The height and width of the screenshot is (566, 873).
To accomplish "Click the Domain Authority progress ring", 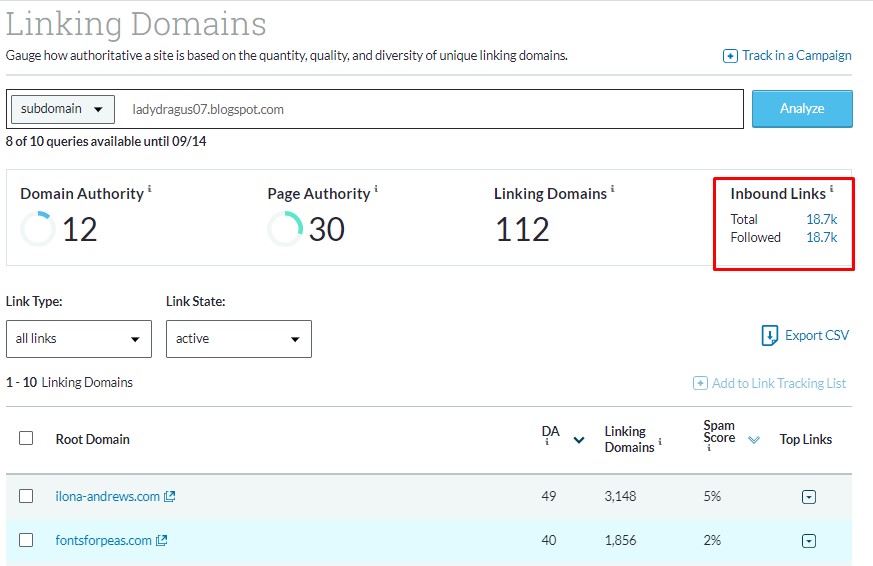I will coord(38,229).
